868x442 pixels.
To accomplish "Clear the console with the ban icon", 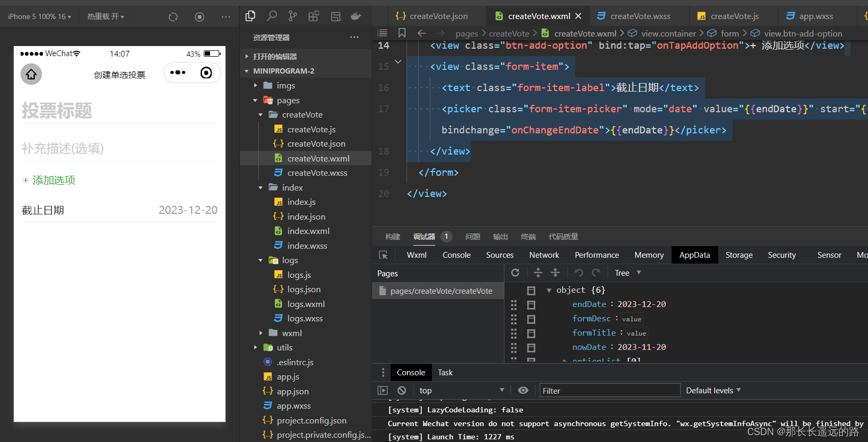I will [x=402, y=390].
